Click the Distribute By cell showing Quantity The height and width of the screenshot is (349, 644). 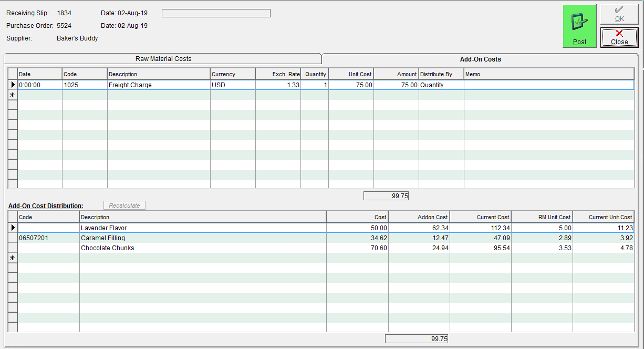[441, 85]
